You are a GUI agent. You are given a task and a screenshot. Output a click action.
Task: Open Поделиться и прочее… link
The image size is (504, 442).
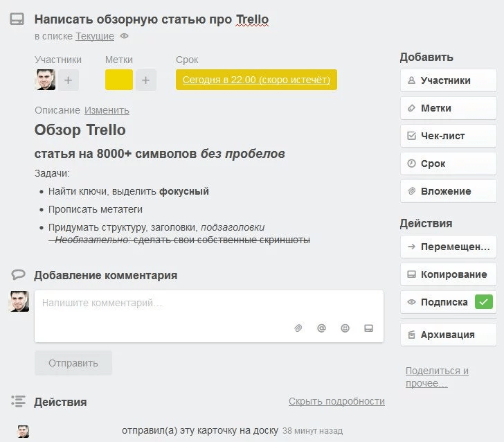click(x=437, y=377)
